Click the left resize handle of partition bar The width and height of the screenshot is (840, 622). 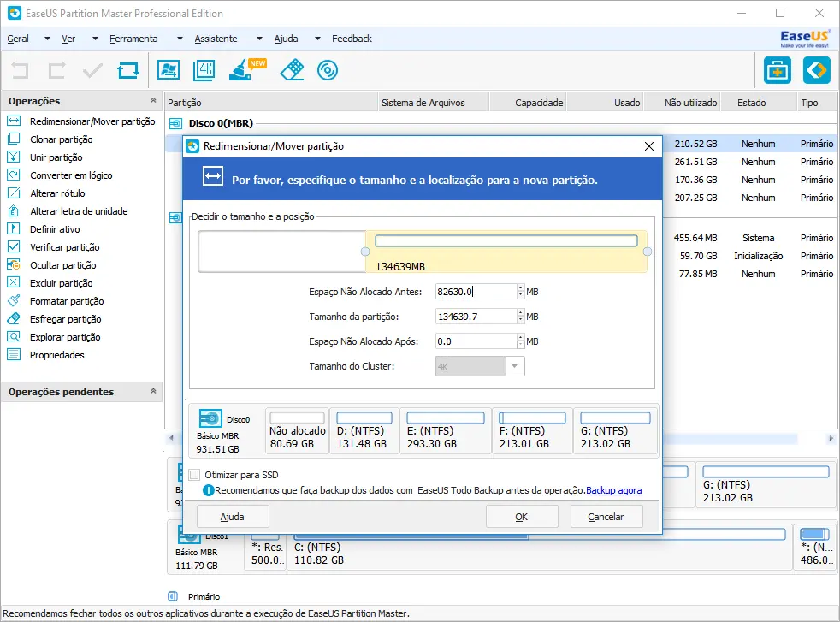[x=365, y=252]
